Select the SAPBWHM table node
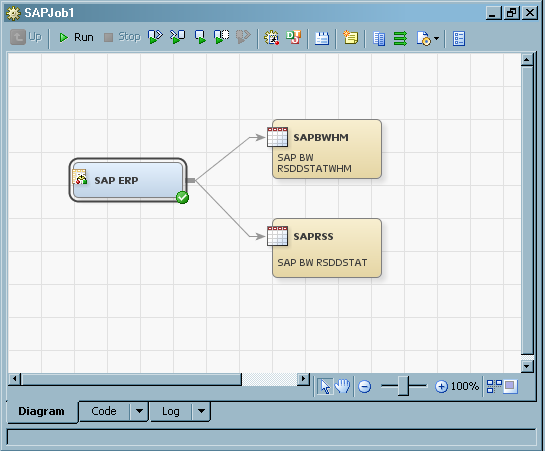 point(327,149)
